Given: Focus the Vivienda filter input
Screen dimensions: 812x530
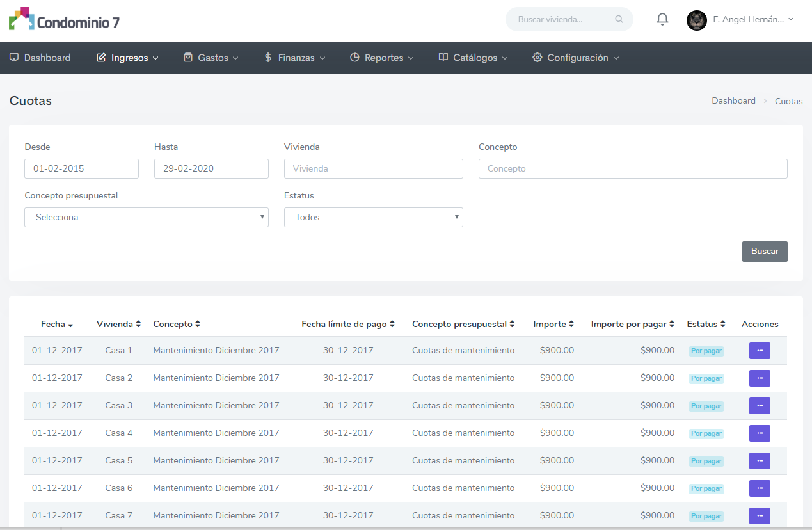Looking at the screenshot, I should 373,169.
